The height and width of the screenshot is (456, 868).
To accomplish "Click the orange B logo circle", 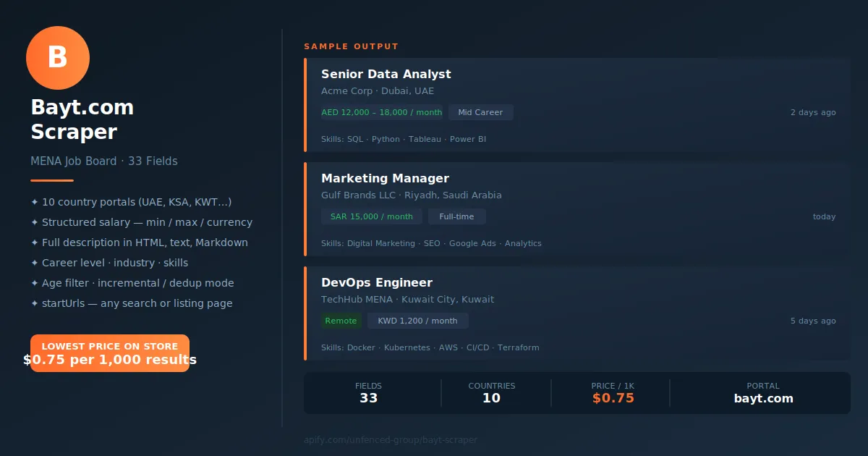I will tap(58, 58).
